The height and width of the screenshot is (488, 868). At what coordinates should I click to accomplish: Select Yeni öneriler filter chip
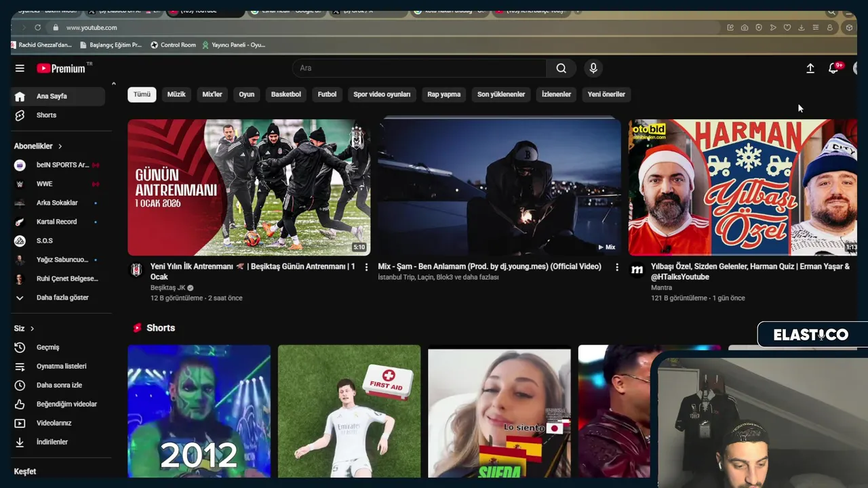606,94
